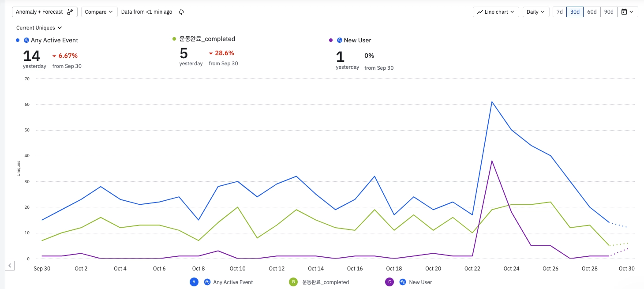Click the A badge in the bottom legend
Screen dimensions: 644x289
click(194, 282)
